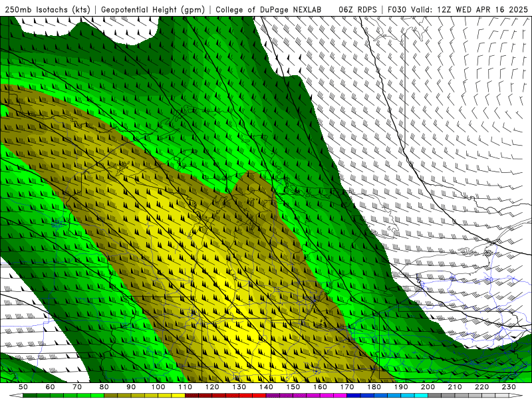Click the '190' color bar label
The width and height of the screenshot is (532, 399).
[x=401, y=387]
